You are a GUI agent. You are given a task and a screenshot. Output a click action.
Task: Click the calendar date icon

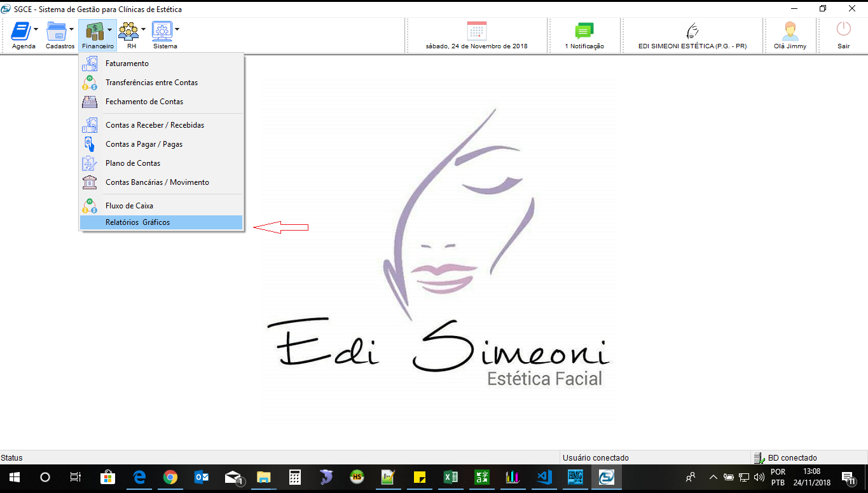[476, 31]
